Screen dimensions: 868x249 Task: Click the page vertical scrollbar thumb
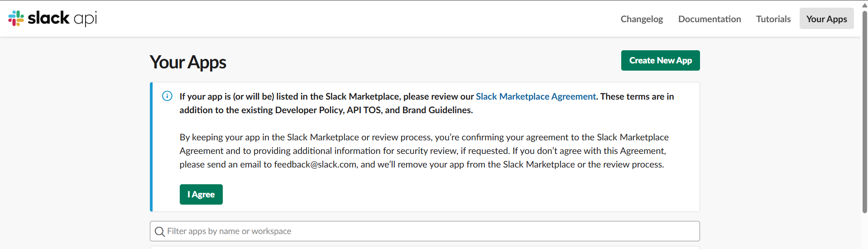[864, 111]
